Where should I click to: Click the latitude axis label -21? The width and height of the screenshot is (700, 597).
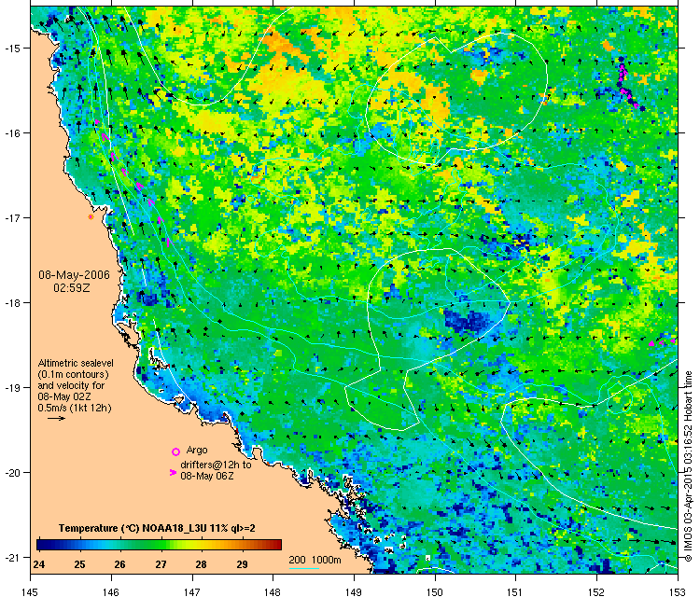coord(11,557)
